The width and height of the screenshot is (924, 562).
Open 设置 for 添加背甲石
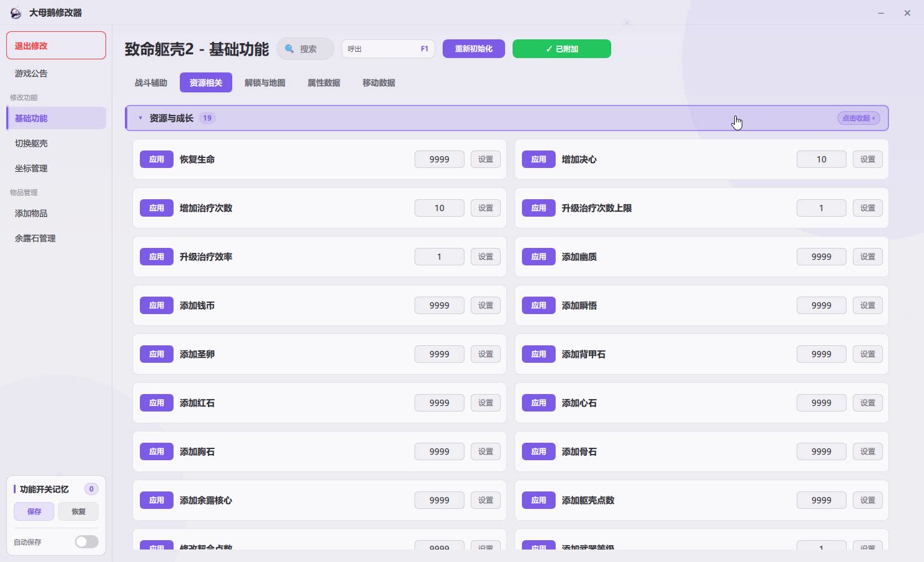pyautogui.click(x=868, y=354)
